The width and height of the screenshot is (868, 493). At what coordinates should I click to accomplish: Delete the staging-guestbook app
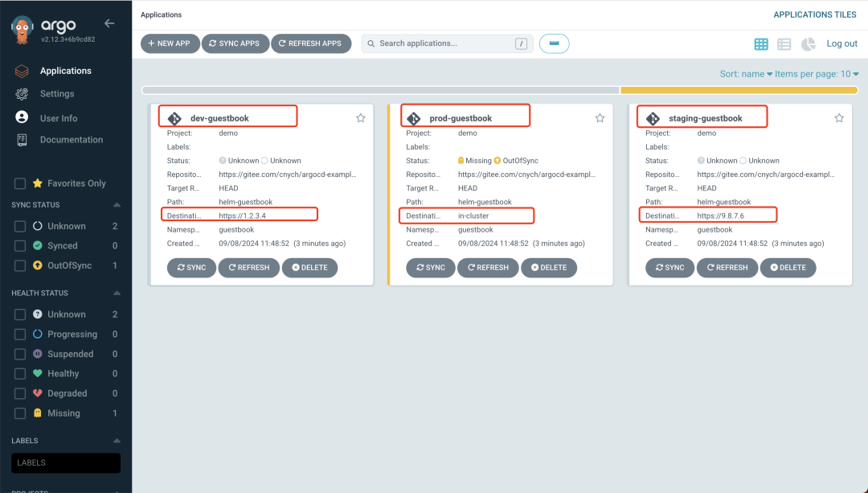[x=788, y=268]
